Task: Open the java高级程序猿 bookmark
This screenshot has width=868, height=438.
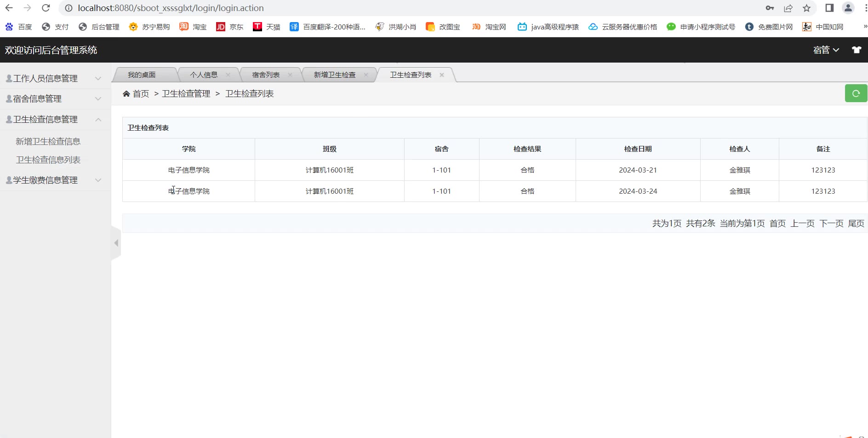Action: 548,27
